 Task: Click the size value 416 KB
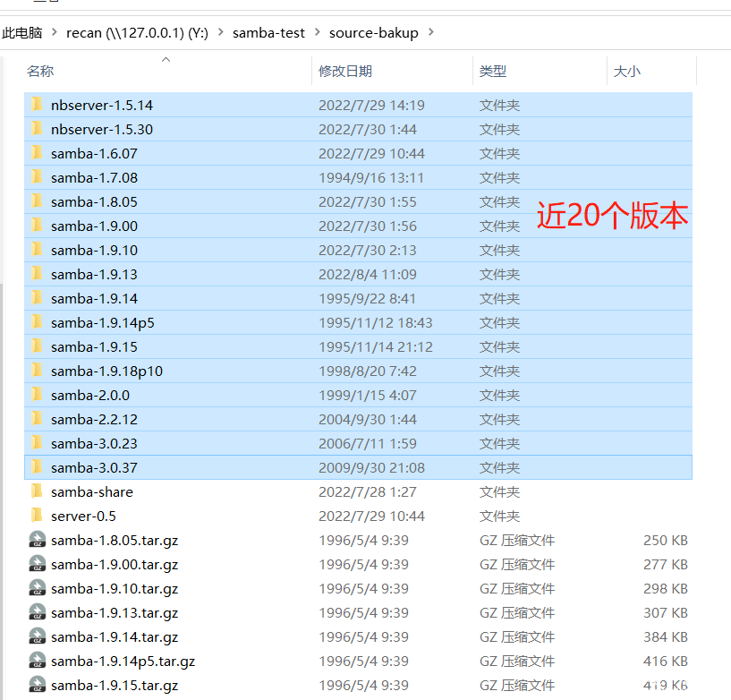[x=666, y=661]
